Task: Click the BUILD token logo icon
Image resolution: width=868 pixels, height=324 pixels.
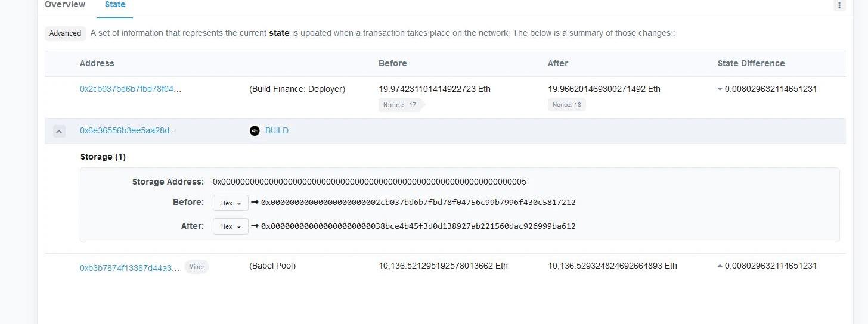Action: pyautogui.click(x=255, y=131)
